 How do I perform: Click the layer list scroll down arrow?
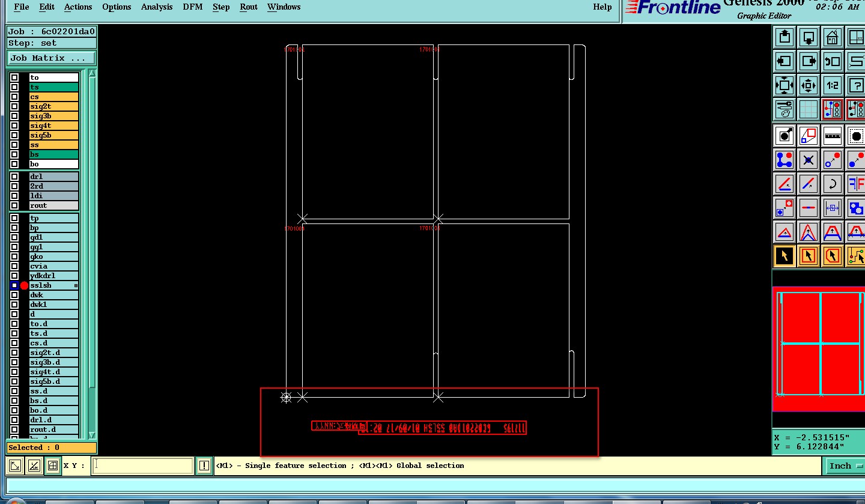92,435
